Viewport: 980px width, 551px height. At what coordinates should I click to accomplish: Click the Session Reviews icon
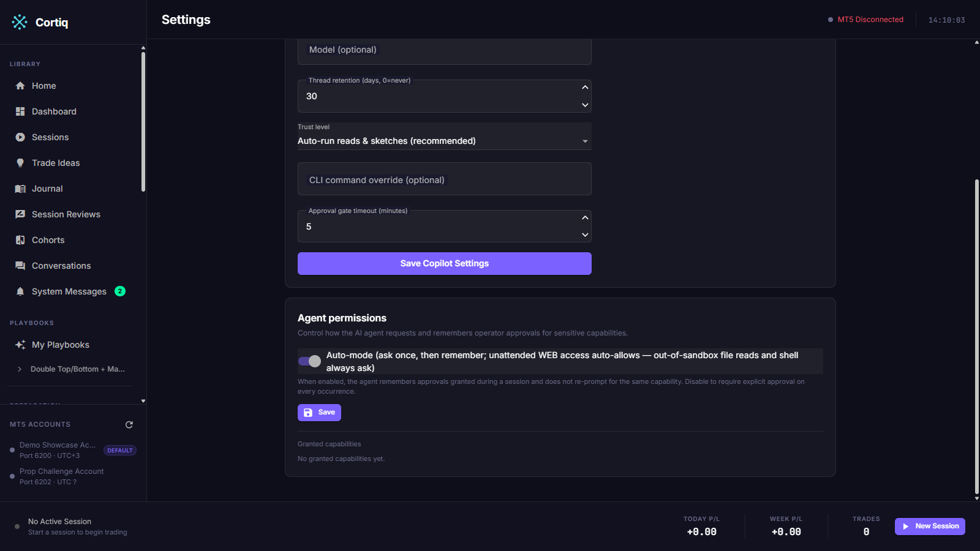click(x=20, y=214)
